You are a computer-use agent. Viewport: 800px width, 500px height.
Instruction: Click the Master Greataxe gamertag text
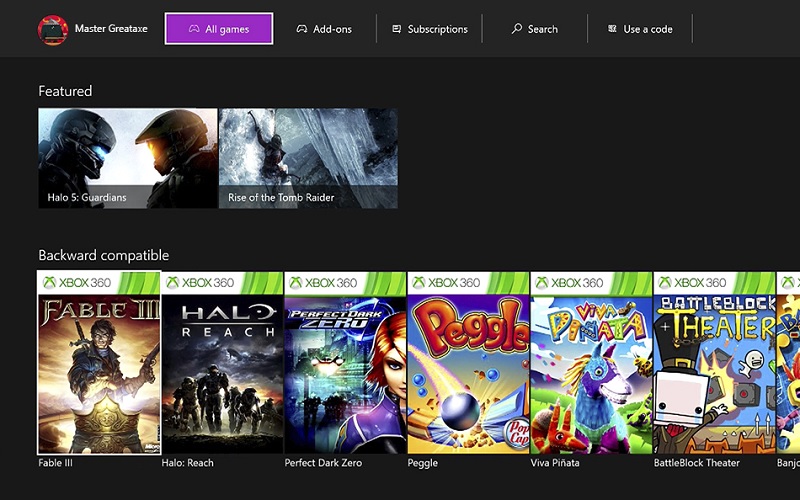coord(111,29)
